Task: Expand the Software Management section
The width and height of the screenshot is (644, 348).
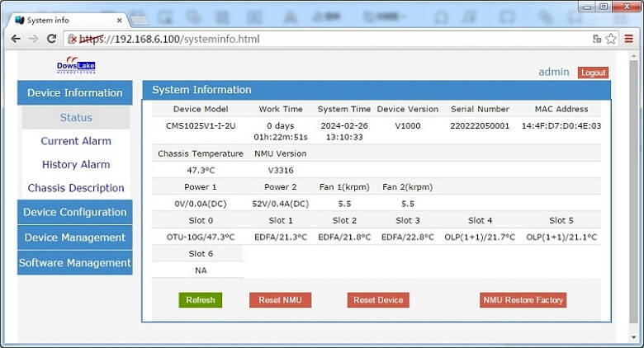Action: [74, 263]
